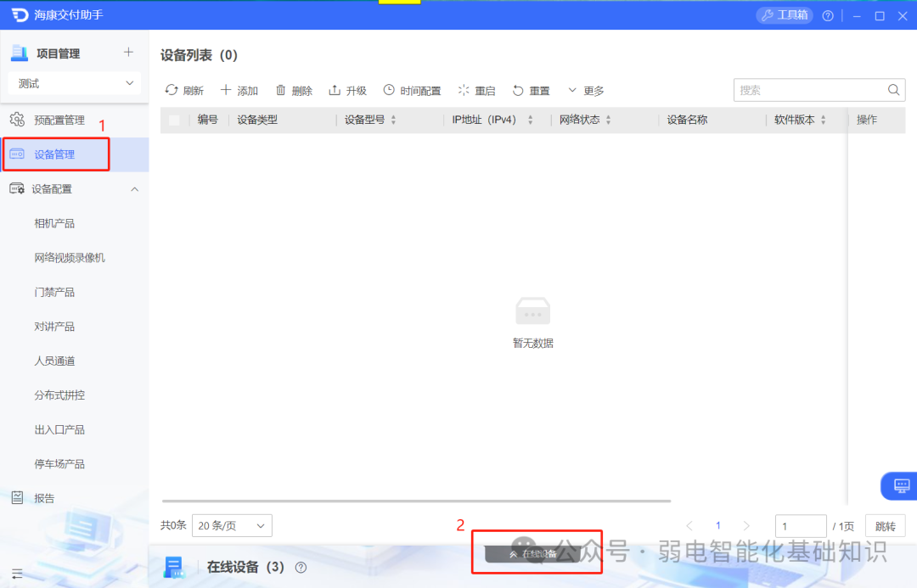Click the horizontal scrollbar under the table
The height and width of the screenshot is (588, 917).
416,501
